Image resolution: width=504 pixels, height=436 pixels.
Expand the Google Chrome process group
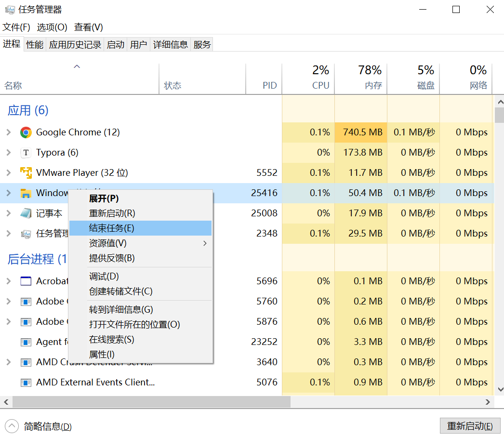pyautogui.click(x=9, y=132)
